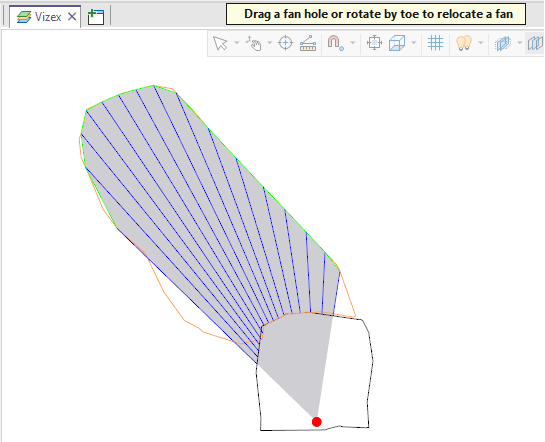The width and height of the screenshot is (545, 442).
Task: Open the snap magnet options dropdown
Action: (x=353, y=43)
